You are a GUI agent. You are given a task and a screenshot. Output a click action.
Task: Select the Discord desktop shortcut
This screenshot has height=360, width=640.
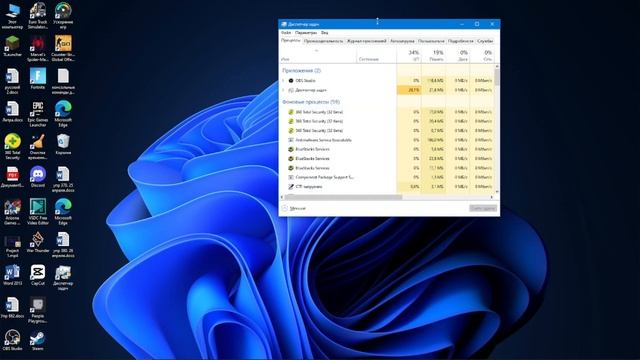38,177
